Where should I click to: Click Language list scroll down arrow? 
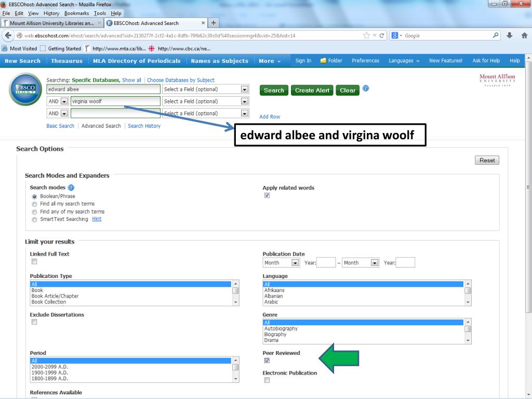(x=468, y=302)
